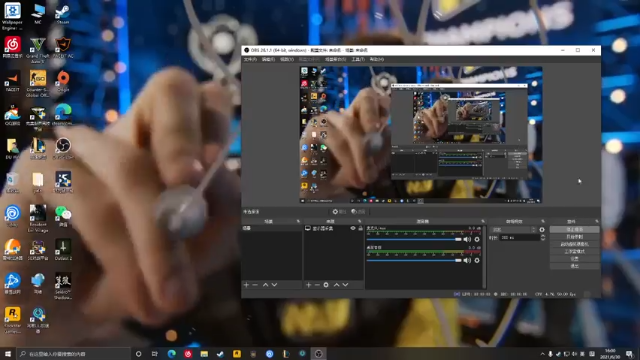Open the Help (帮助) menu in OBS
Image resolution: width=640 pixels, height=360 pixels.
tap(377, 60)
